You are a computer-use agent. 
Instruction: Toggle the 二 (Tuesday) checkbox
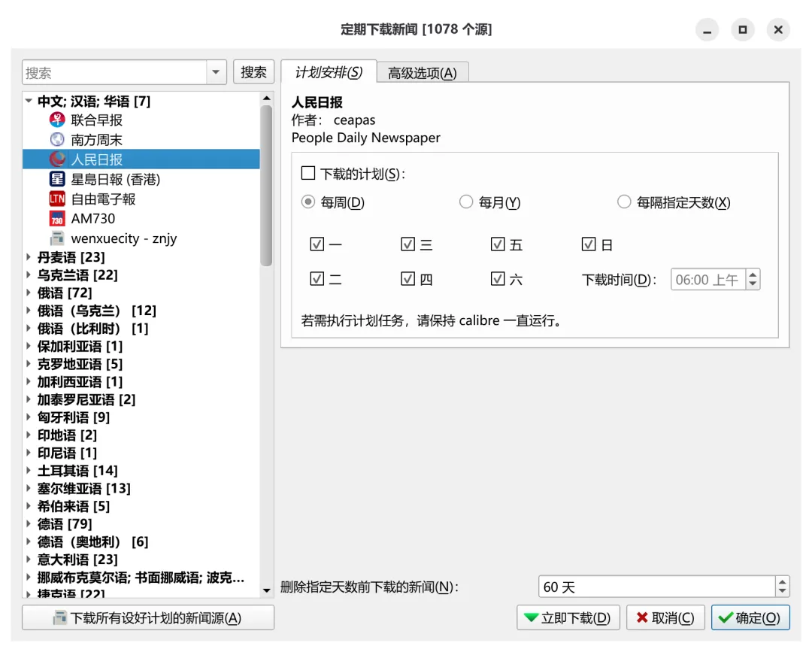[x=317, y=279]
